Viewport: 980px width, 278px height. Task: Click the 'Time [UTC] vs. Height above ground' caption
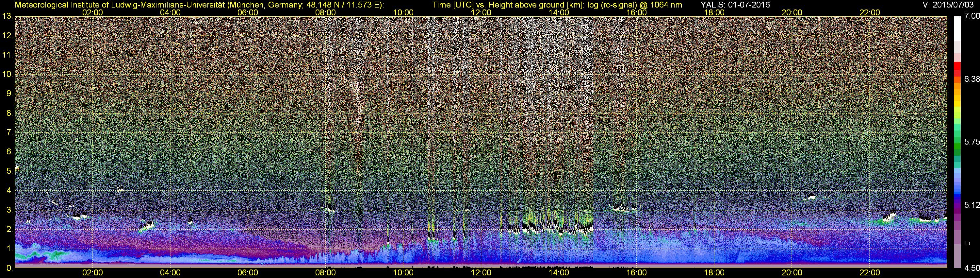(557, 5)
